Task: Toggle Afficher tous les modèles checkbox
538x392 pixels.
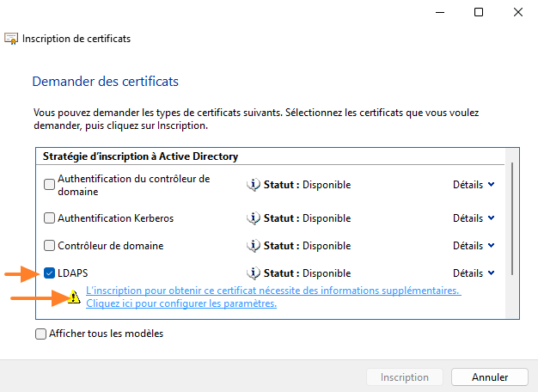Action: coord(41,334)
